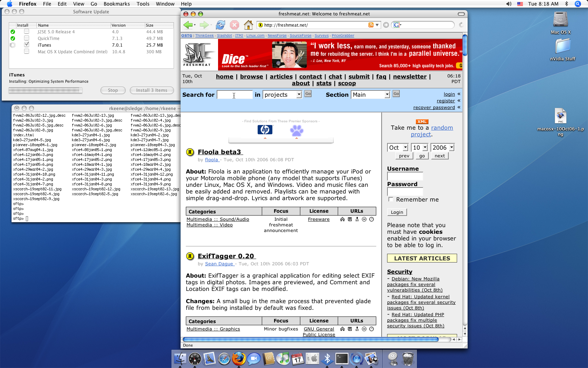Open the search scope 'projects' dropdown

click(x=282, y=95)
